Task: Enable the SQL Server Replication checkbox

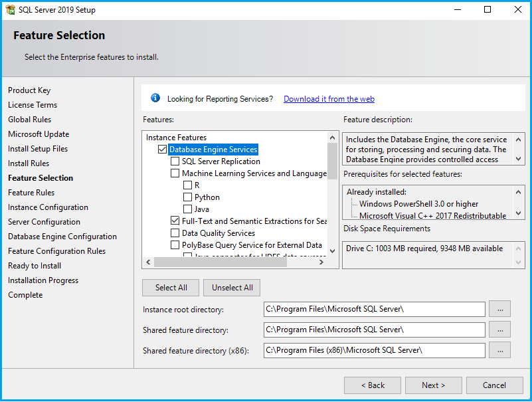Action: pyautogui.click(x=175, y=161)
